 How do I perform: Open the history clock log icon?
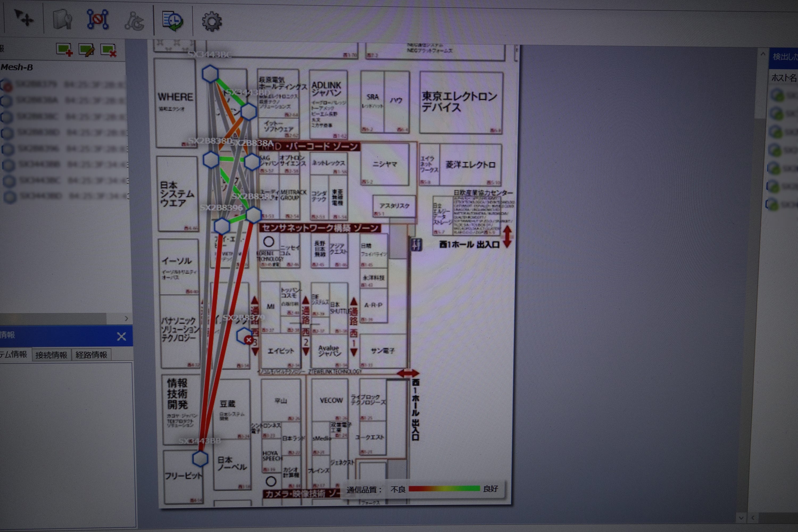click(x=173, y=21)
